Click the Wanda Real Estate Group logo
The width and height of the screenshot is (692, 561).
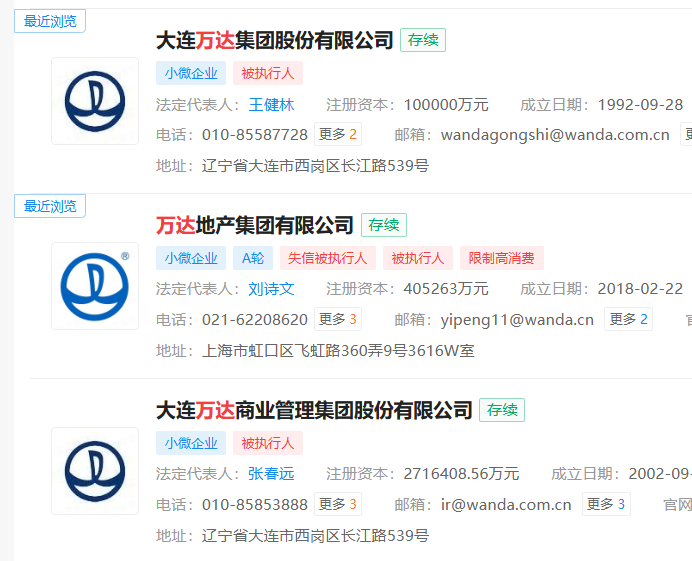click(x=95, y=286)
